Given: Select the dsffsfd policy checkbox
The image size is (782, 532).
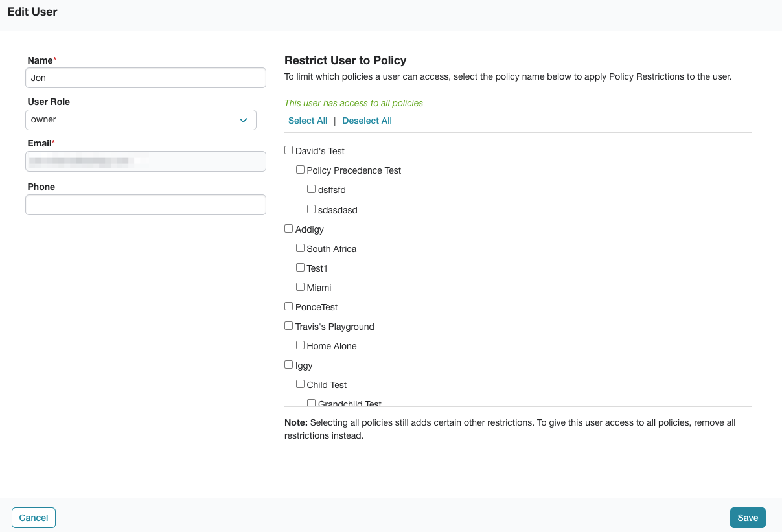Looking at the screenshot, I should [311, 189].
